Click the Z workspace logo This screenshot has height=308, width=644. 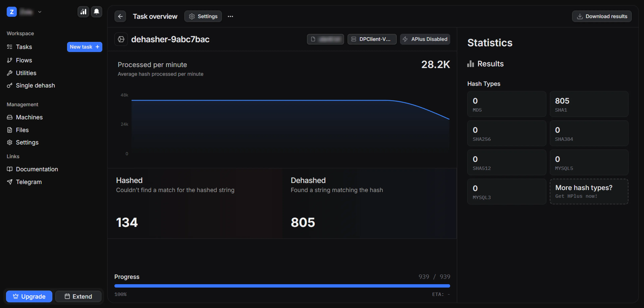pos(12,12)
